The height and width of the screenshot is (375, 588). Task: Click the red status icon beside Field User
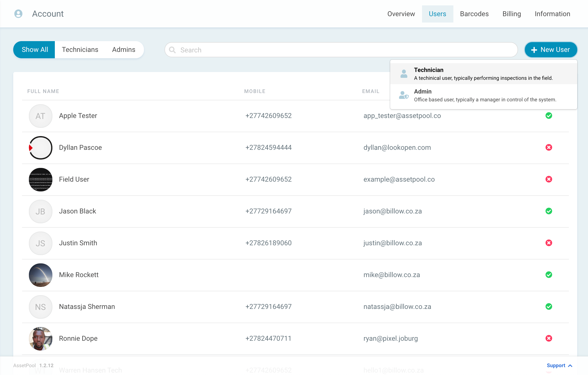click(x=549, y=179)
